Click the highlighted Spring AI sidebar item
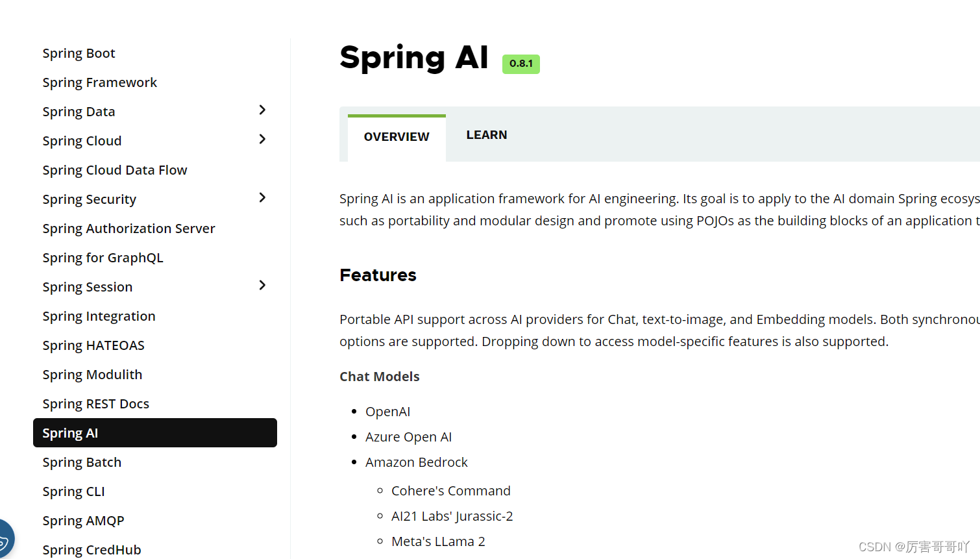The image size is (980, 559). coord(155,433)
